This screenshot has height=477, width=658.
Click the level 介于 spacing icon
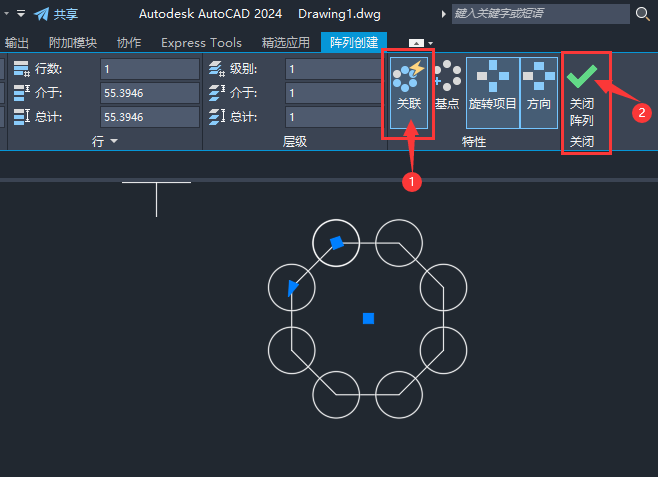[217, 93]
